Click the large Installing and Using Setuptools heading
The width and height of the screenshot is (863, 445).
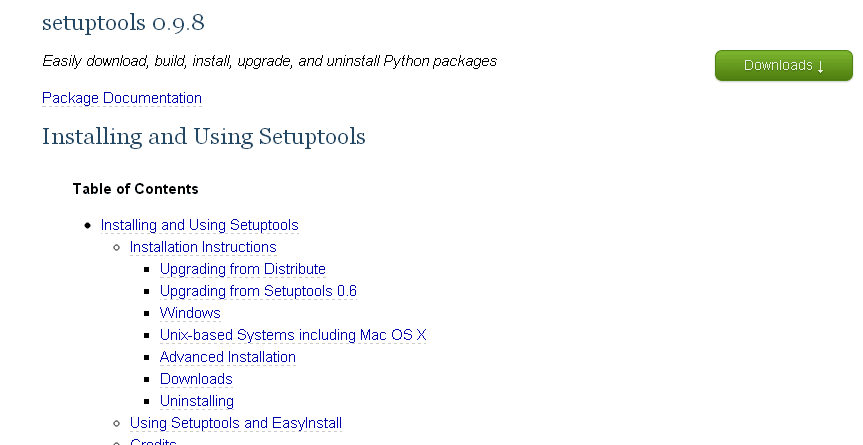pyautogui.click(x=204, y=136)
